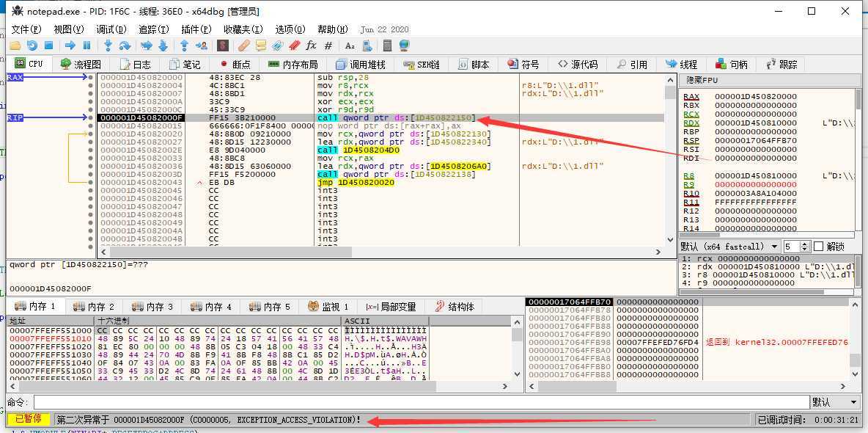The width and height of the screenshot is (868, 433).
Task: Open the Patches bandage icon
Action: [244, 46]
